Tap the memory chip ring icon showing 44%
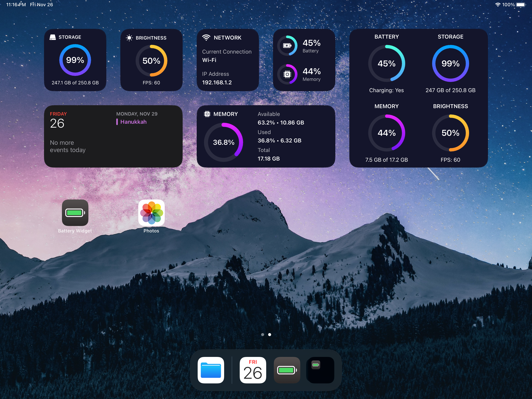Image resolution: width=532 pixels, height=399 pixels. pyautogui.click(x=287, y=74)
